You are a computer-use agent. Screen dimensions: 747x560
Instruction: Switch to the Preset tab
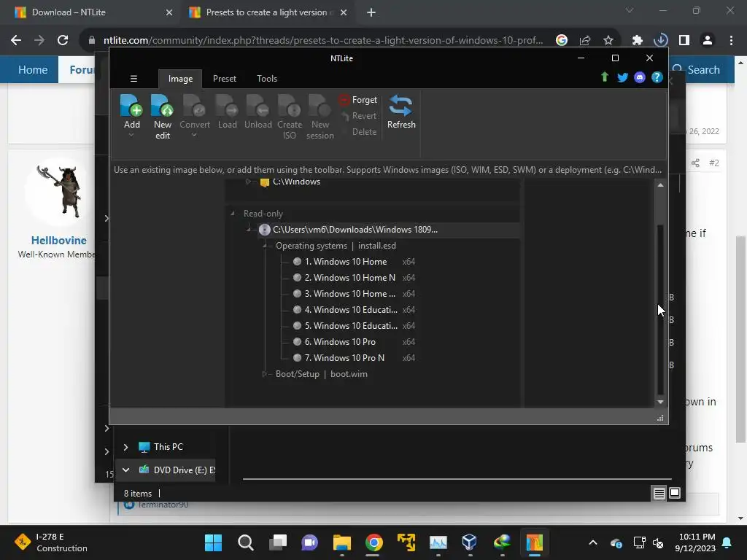[225, 79]
